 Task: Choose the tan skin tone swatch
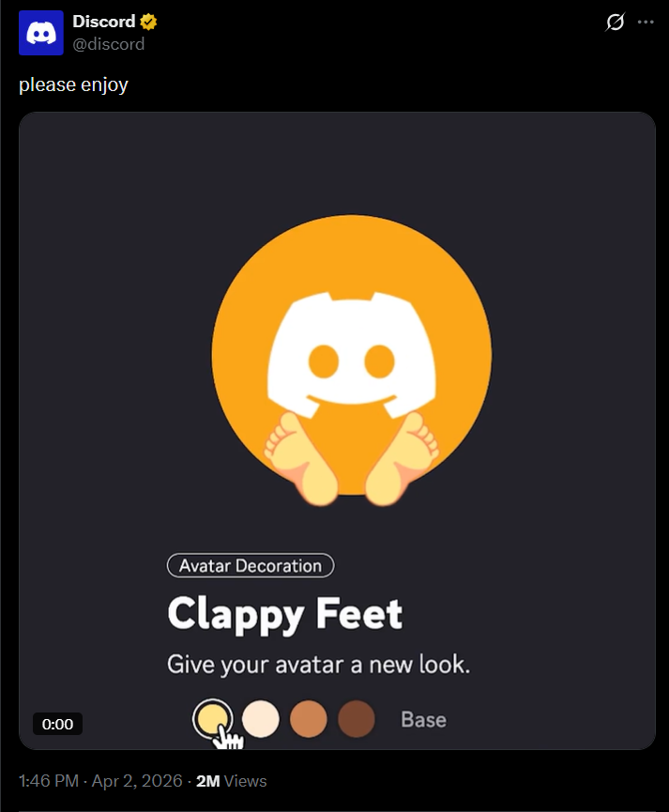(x=308, y=719)
